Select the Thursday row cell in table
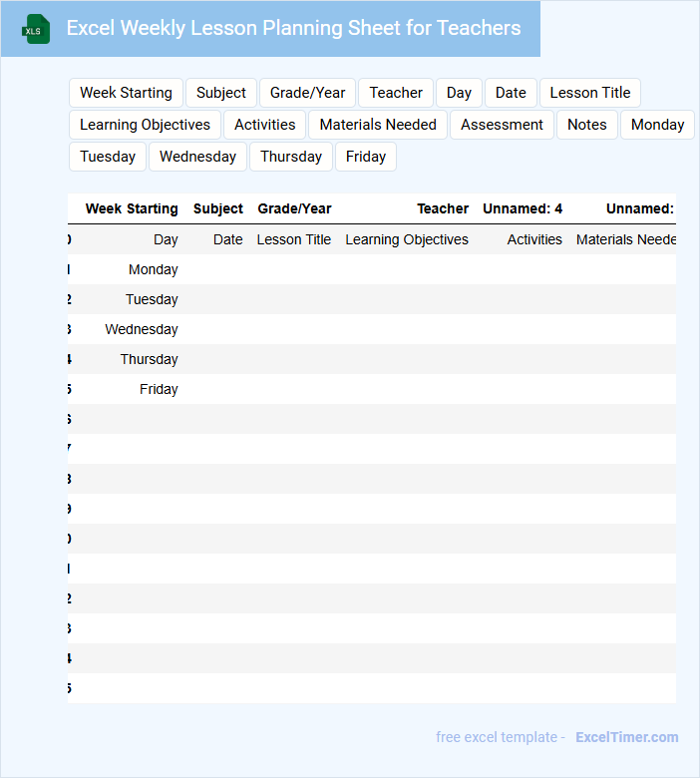 pyautogui.click(x=150, y=359)
